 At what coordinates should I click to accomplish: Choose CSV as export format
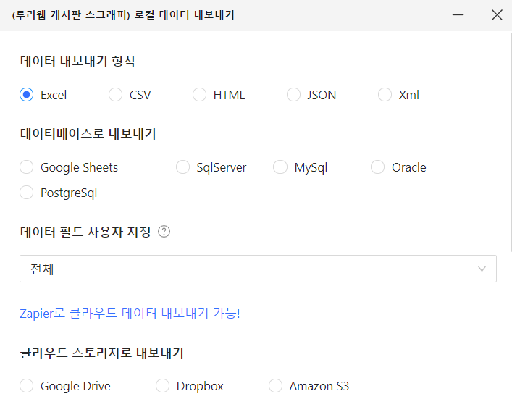116,95
